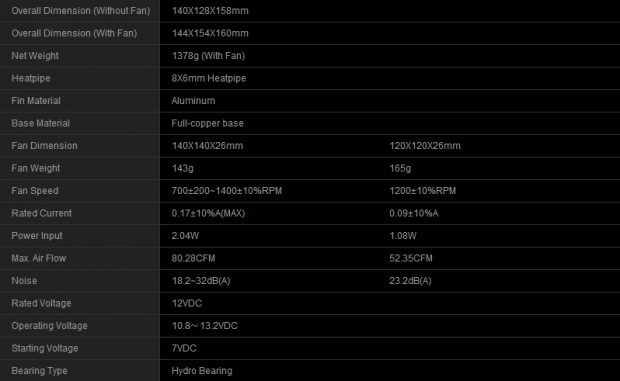
Task: Click the Rated Voltage 12VDC value
Action: tap(187, 304)
